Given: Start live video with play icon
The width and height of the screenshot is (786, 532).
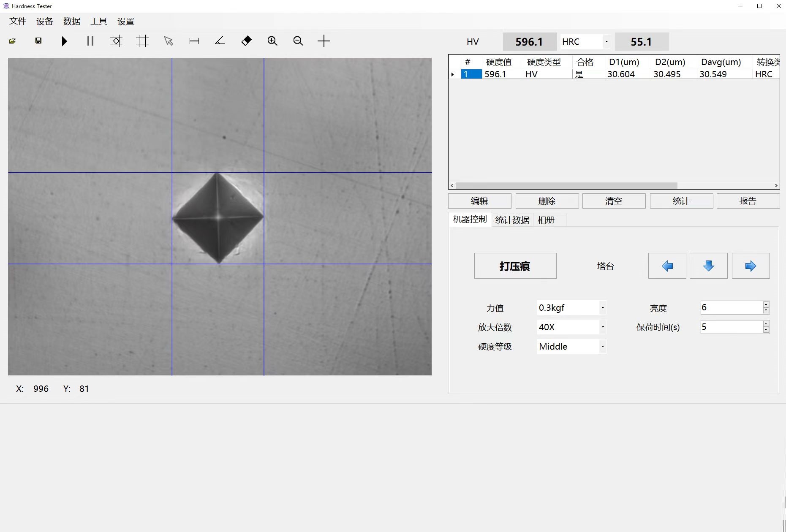Looking at the screenshot, I should 64,41.
